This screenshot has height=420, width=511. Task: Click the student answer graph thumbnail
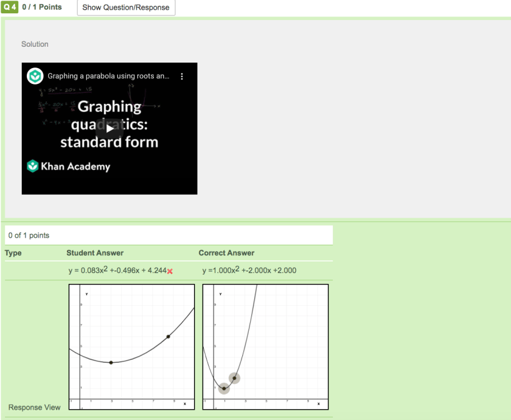point(131,346)
